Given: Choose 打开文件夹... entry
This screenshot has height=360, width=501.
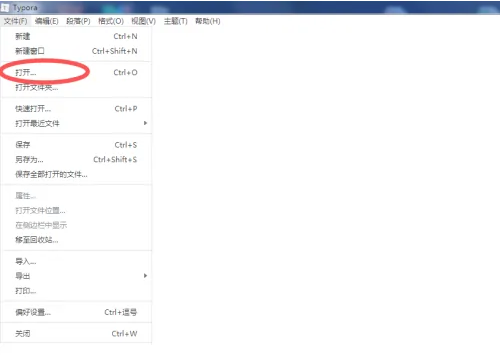Looking at the screenshot, I should pyautogui.click(x=76, y=88).
